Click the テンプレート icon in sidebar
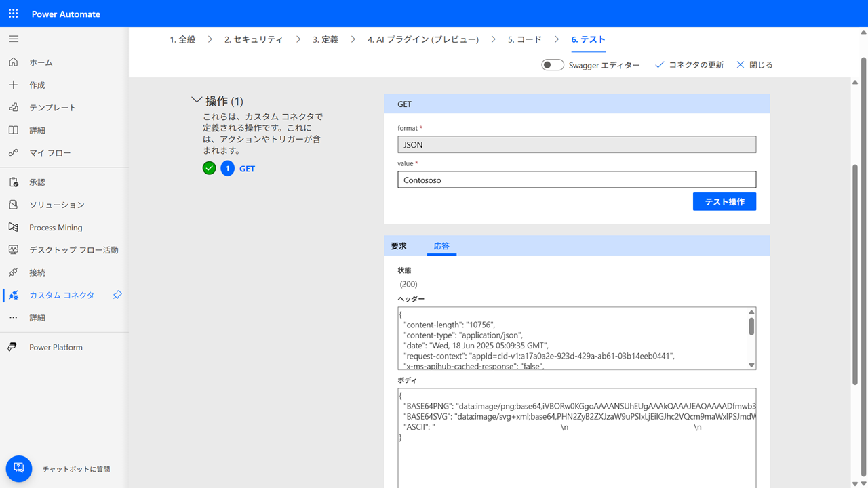The image size is (868, 488). pyautogui.click(x=14, y=107)
